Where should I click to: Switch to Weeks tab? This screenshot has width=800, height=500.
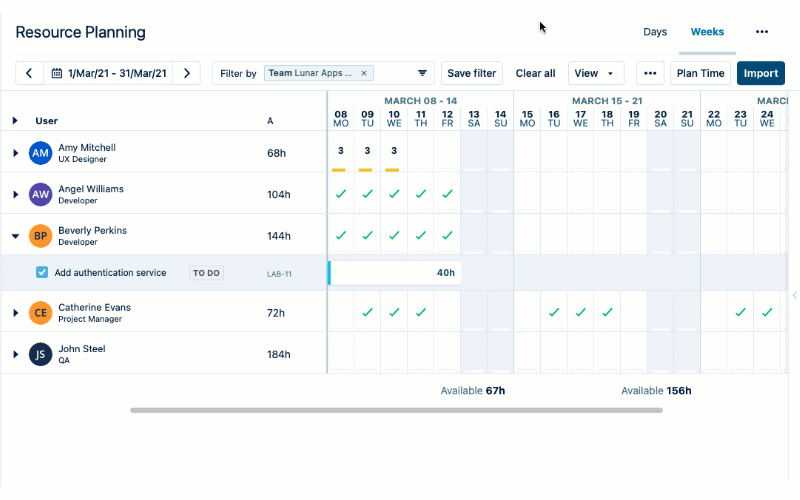click(x=707, y=32)
